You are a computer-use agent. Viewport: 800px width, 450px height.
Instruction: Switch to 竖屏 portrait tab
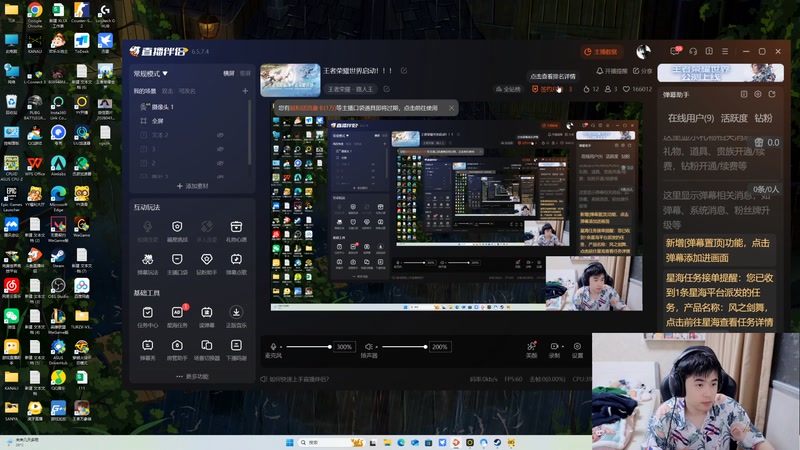tap(245, 73)
